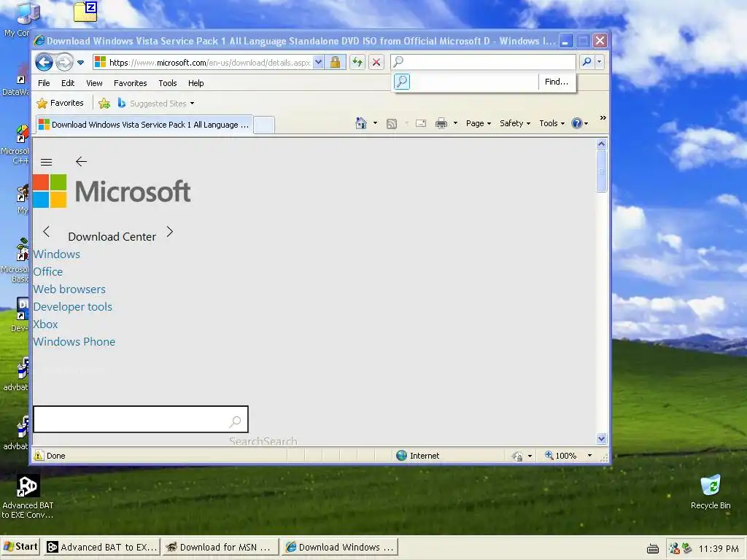
Task: Click the Microsoft logo
Action: coord(112,191)
